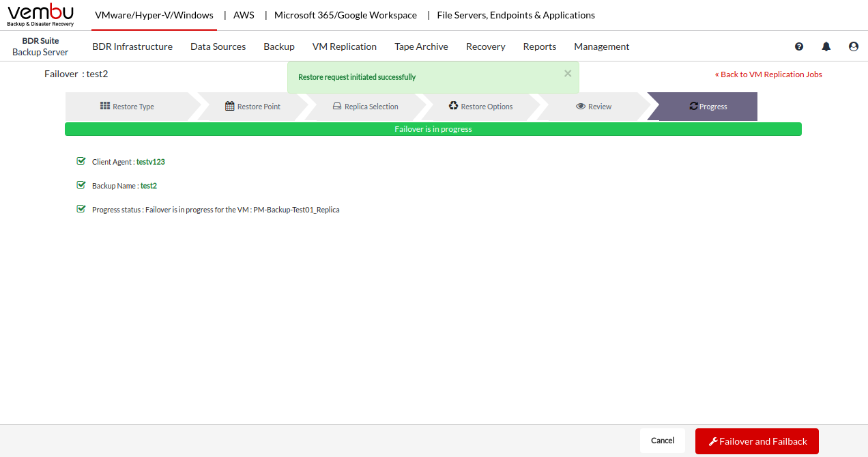Click the Restore Type grid icon
Viewport: 868px width, 457px height.
coord(105,107)
